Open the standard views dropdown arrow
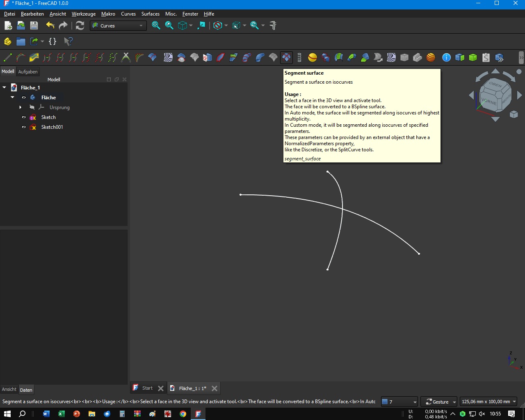Screen dimensions: 525x420 click(x=191, y=25)
